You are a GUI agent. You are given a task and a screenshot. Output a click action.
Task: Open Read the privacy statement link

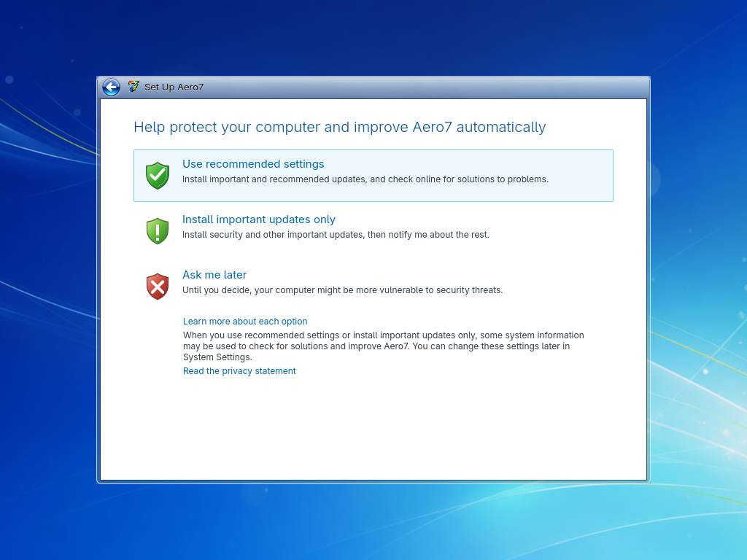pos(239,371)
